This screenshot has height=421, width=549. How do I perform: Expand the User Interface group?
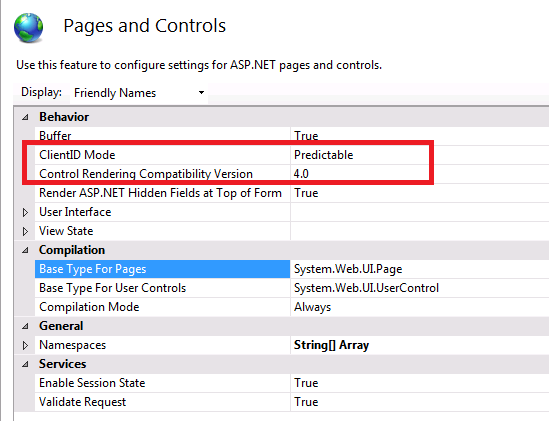coord(25,212)
